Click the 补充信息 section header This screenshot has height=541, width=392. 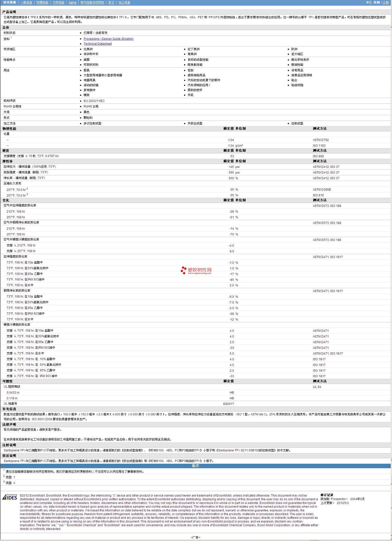(x=9, y=409)
